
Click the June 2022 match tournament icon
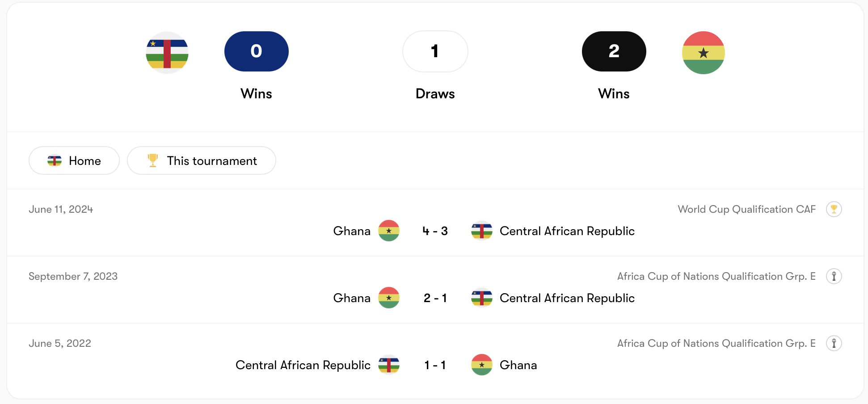[x=834, y=343]
